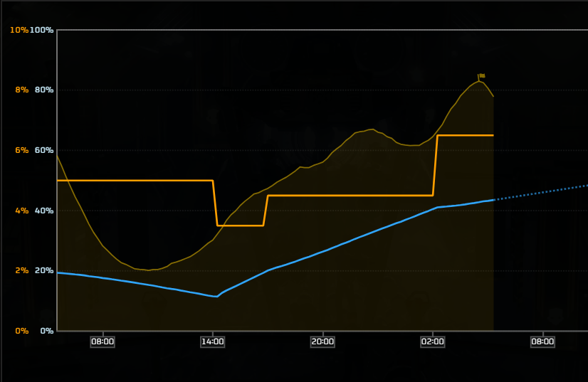Click the white 0% axis label

[x=47, y=331]
